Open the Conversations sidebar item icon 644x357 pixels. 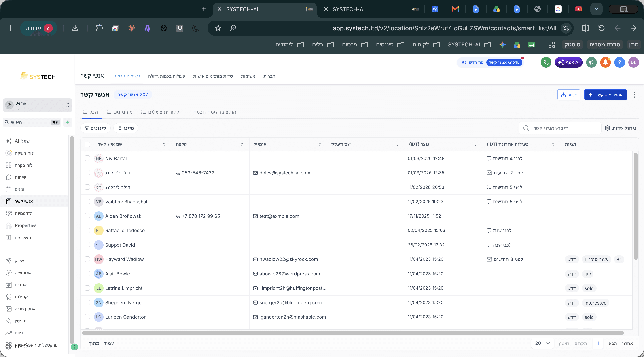[x=9, y=177]
